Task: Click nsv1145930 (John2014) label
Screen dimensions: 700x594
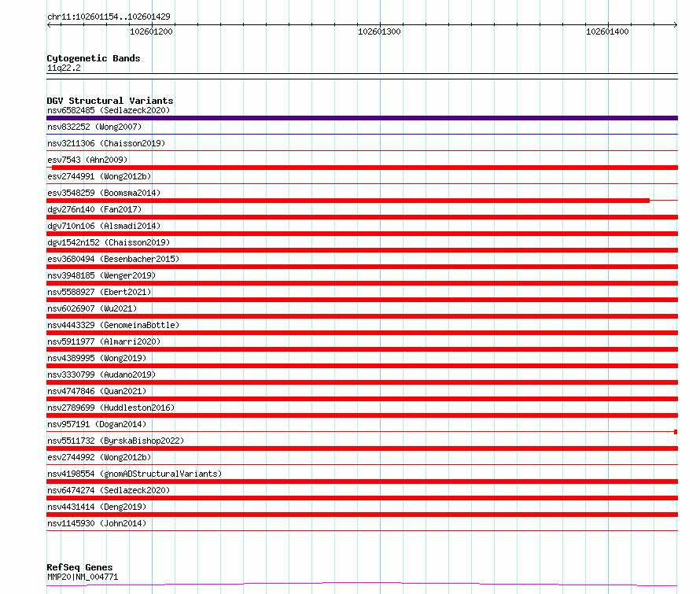Action: point(97,523)
